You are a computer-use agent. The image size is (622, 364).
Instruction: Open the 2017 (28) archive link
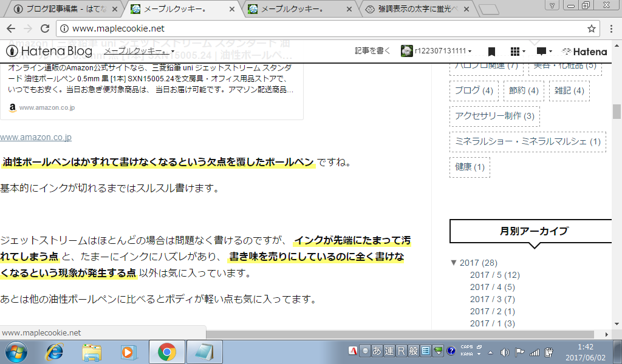pos(479,263)
